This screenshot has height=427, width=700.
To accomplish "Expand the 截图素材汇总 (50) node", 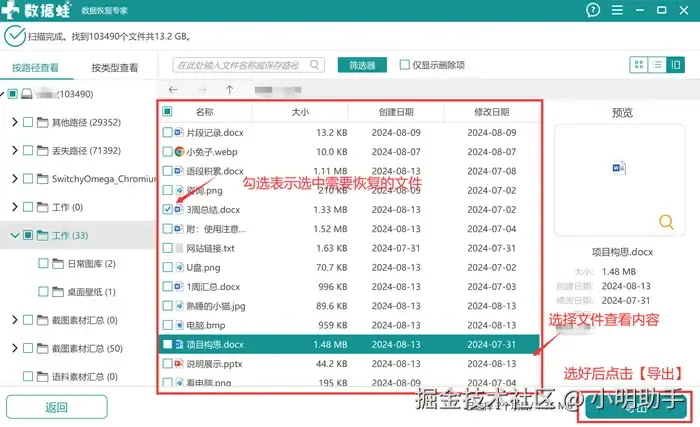I will click(x=14, y=348).
